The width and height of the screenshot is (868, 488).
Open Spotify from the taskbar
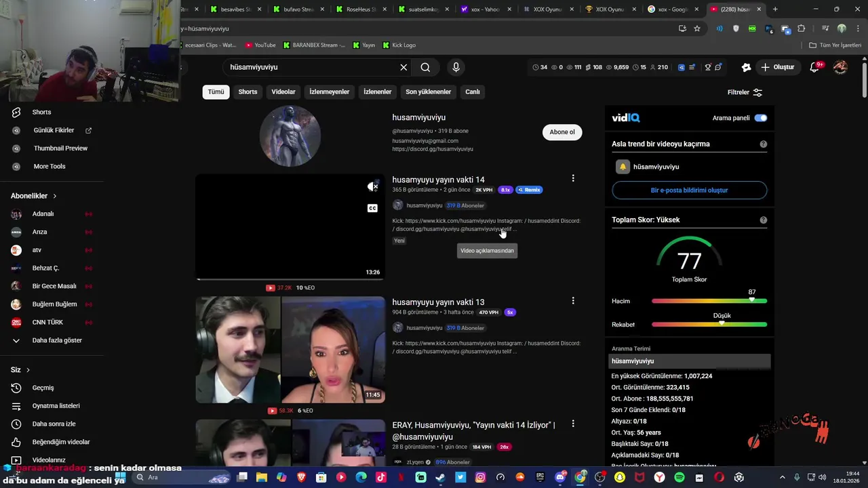coord(679,477)
